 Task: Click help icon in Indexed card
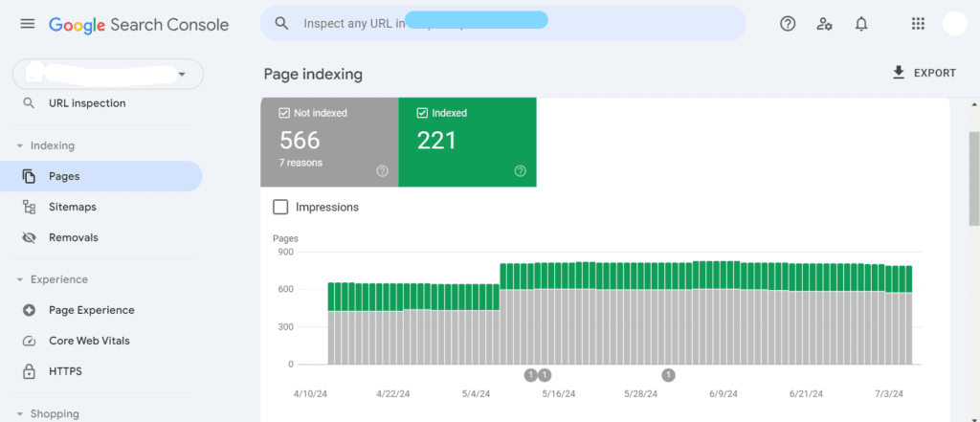click(521, 171)
